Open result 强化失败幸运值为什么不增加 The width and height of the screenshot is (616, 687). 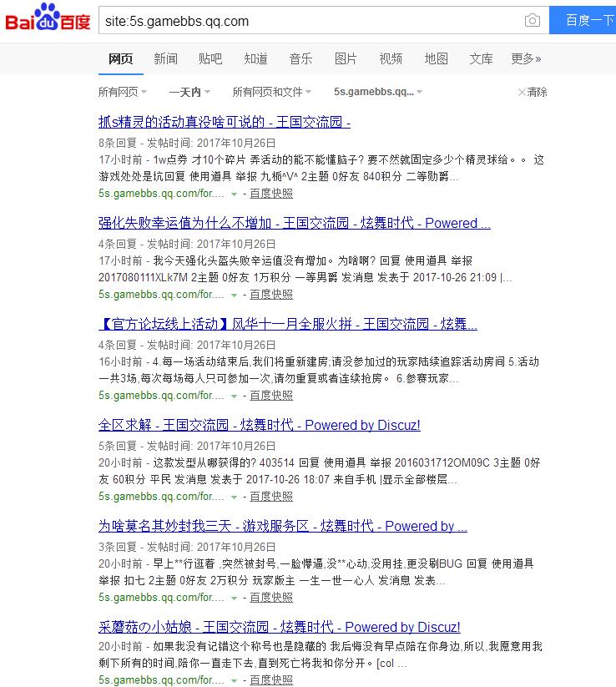coord(295,223)
